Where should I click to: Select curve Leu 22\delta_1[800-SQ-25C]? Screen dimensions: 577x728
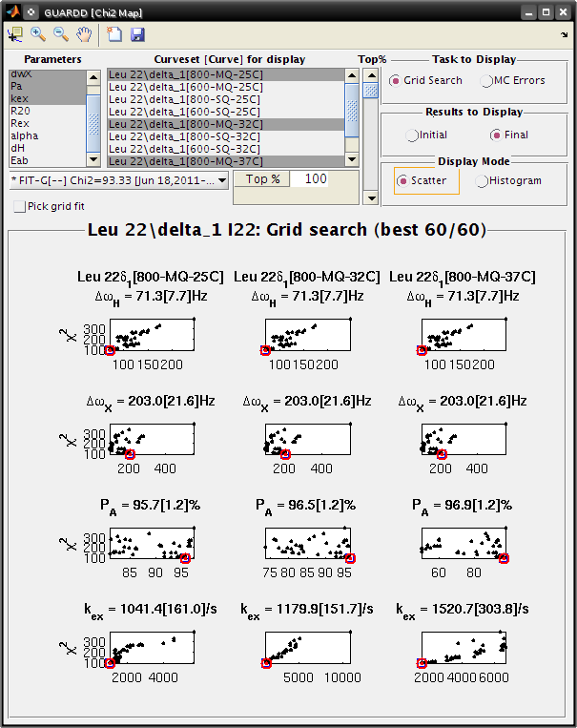click(x=226, y=99)
